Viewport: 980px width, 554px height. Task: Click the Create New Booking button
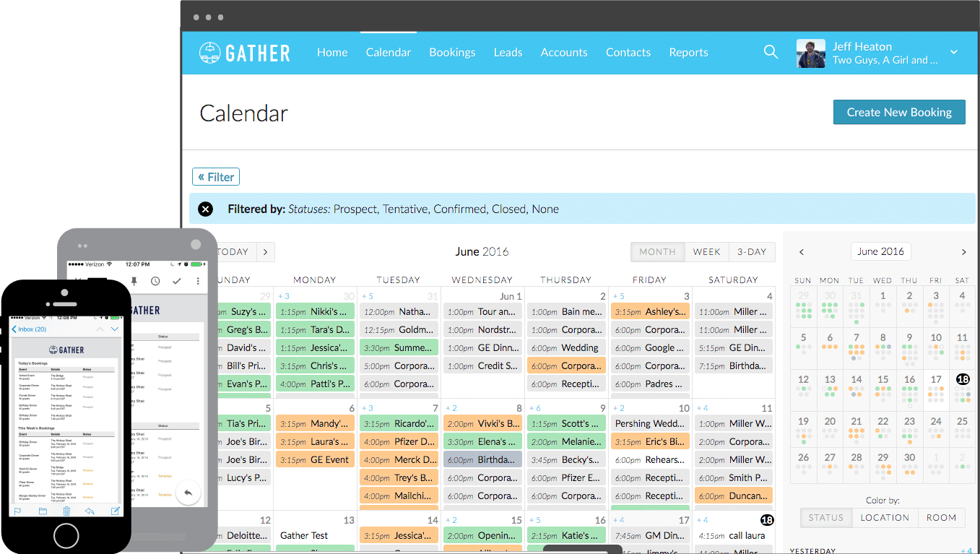pyautogui.click(x=898, y=112)
